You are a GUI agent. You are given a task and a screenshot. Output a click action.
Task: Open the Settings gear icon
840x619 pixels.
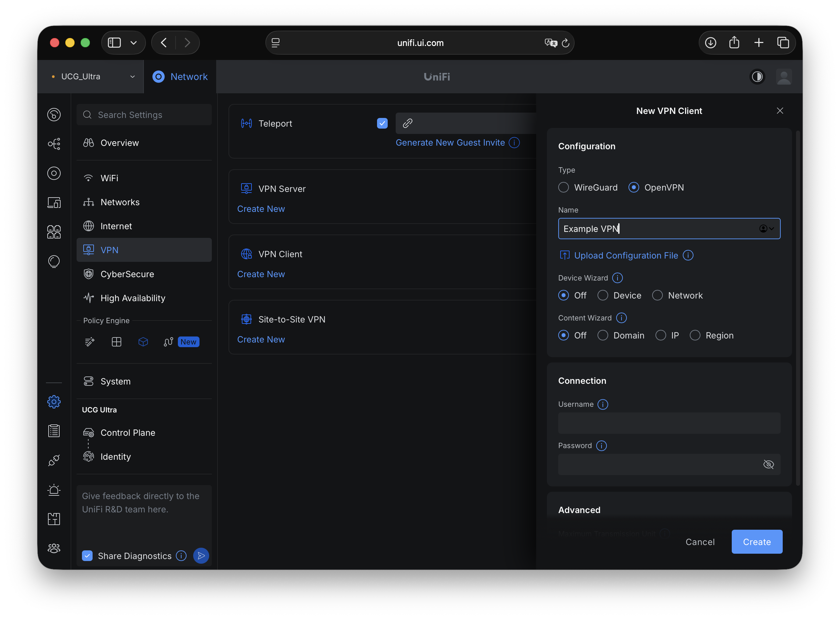(x=54, y=402)
